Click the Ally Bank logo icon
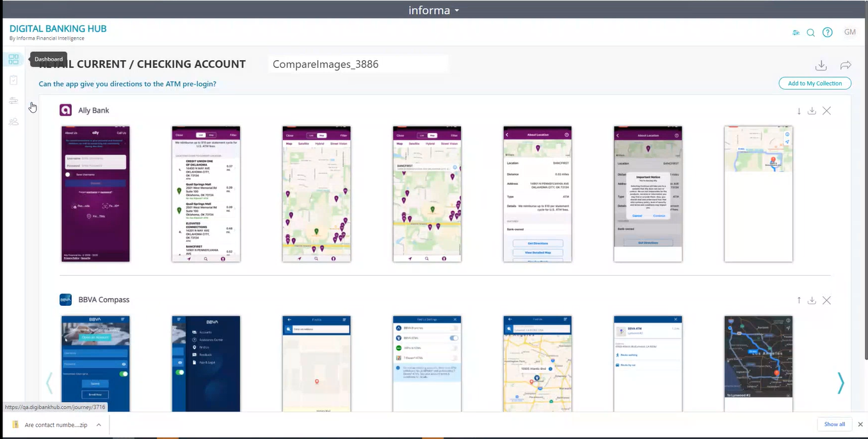 pyautogui.click(x=65, y=110)
